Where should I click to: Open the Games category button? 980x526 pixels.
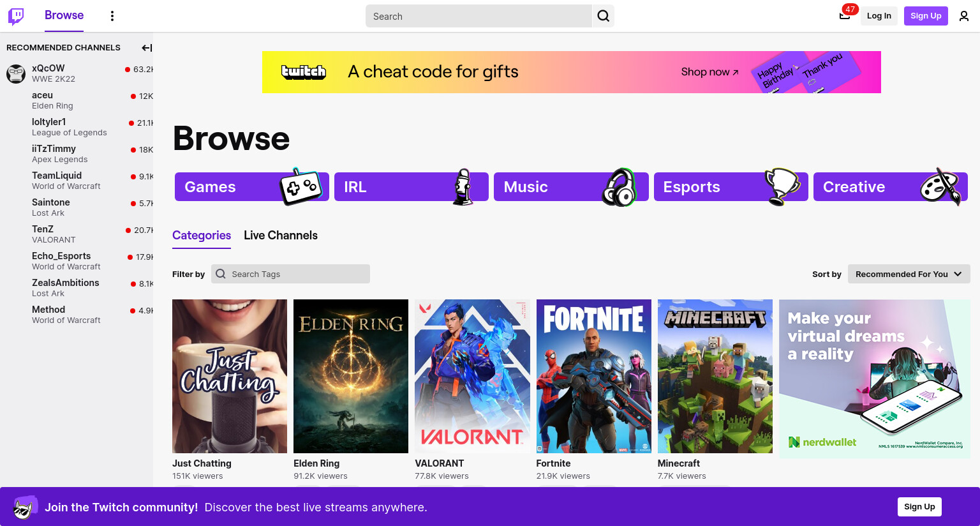pos(252,187)
